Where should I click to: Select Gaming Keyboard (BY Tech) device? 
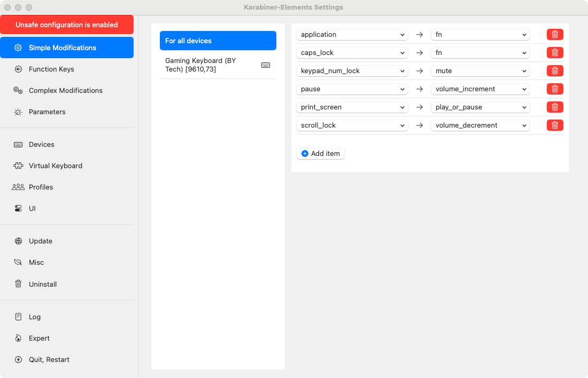(208, 65)
